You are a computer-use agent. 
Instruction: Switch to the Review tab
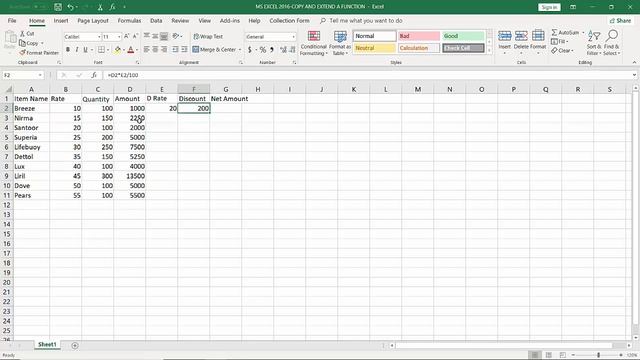pyautogui.click(x=180, y=20)
